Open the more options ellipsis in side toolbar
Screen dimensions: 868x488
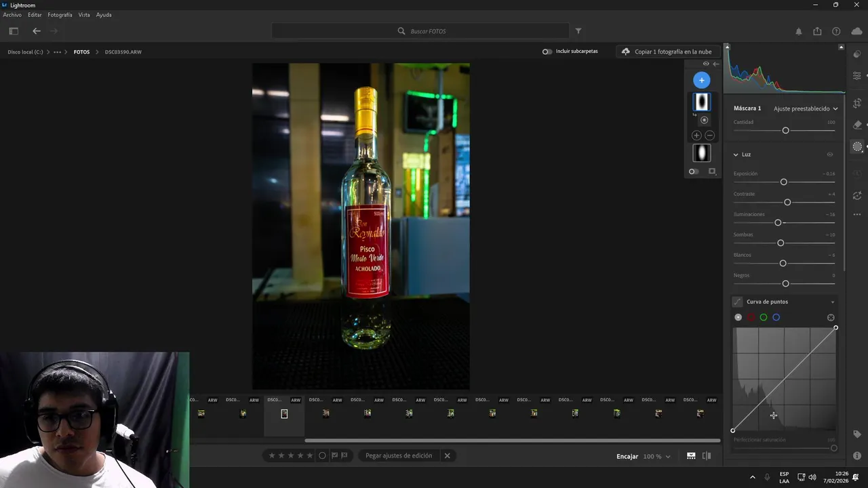tap(857, 214)
